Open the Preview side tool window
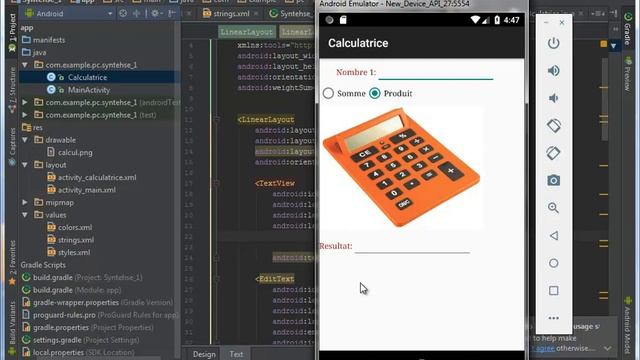The height and width of the screenshot is (360, 640). (628, 74)
